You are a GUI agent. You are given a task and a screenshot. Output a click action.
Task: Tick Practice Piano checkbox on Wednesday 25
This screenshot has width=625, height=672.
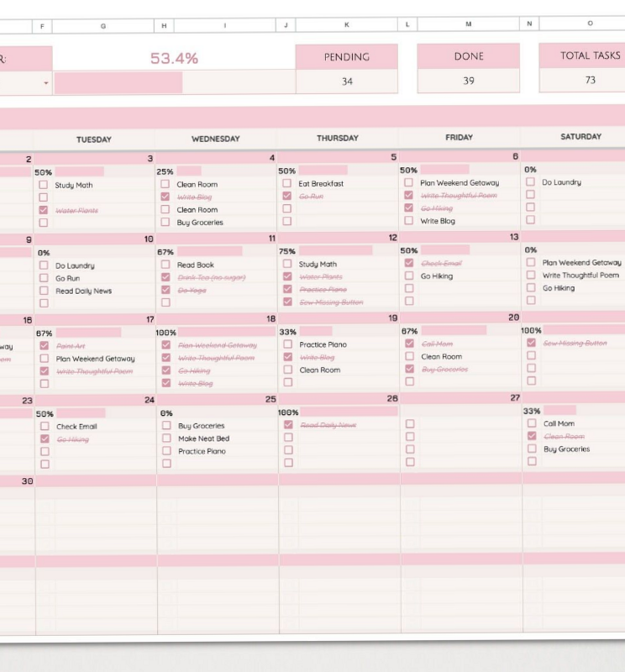tap(166, 451)
